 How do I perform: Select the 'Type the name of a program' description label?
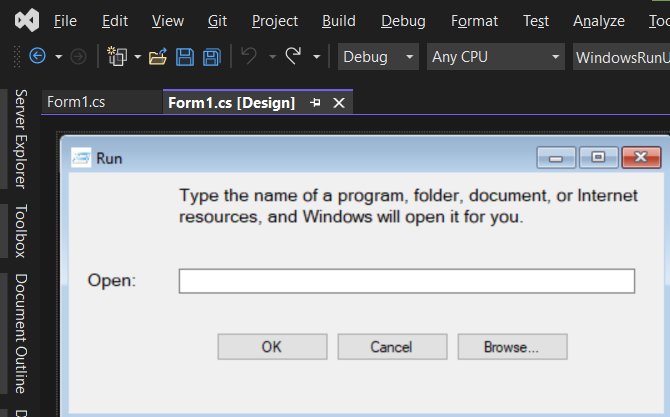point(408,206)
